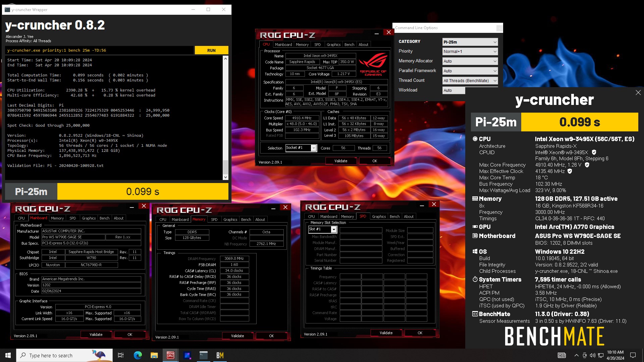
Task: Open the Action Center notifications icon
Action: (633, 355)
